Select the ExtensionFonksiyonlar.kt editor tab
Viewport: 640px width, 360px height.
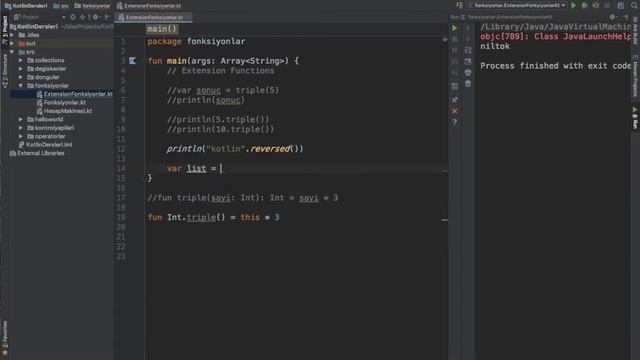point(153,17)
